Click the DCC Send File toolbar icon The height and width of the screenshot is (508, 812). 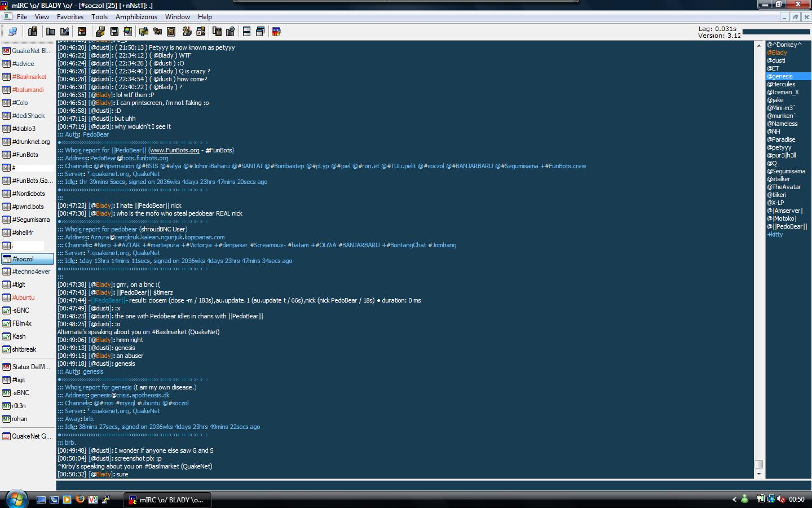100,32
